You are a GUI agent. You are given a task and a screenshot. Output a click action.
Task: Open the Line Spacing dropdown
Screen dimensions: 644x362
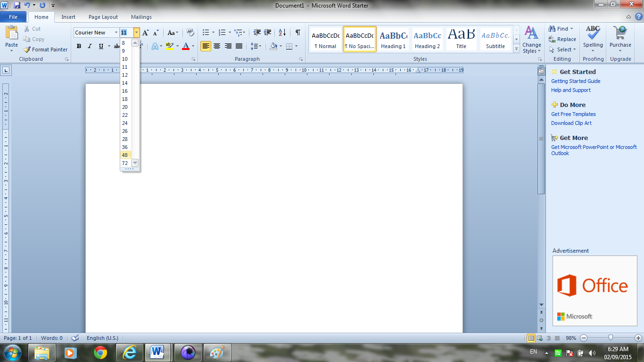click(x=256, y=46)
